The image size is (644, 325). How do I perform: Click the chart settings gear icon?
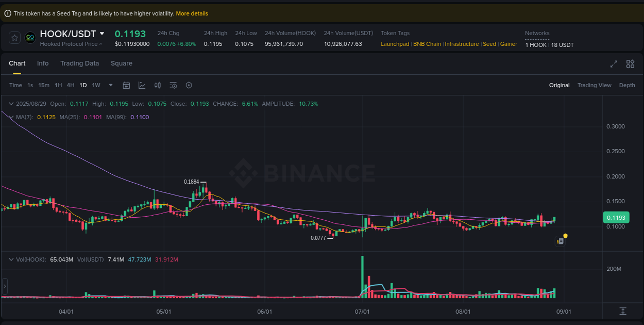point(189,85)
